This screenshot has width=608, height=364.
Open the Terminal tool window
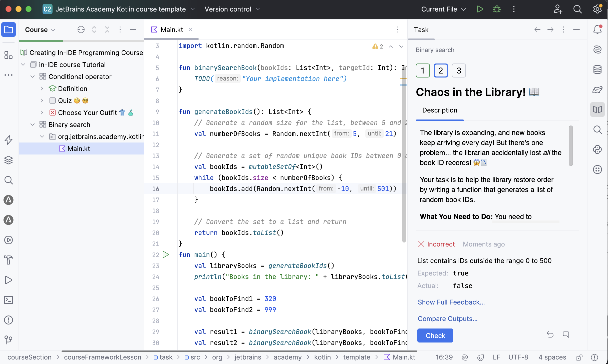[x=9, y=300]
